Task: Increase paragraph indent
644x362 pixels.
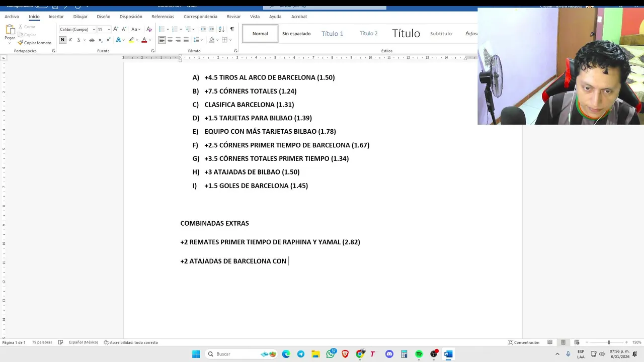Action: (x=211, y=29)
